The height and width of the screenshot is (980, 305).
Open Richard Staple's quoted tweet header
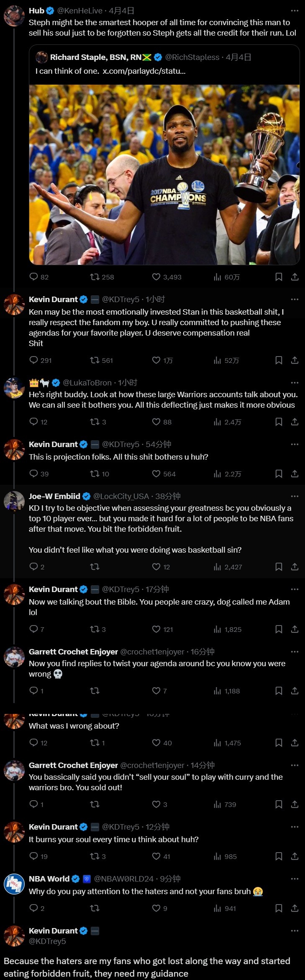click(96, 57)
